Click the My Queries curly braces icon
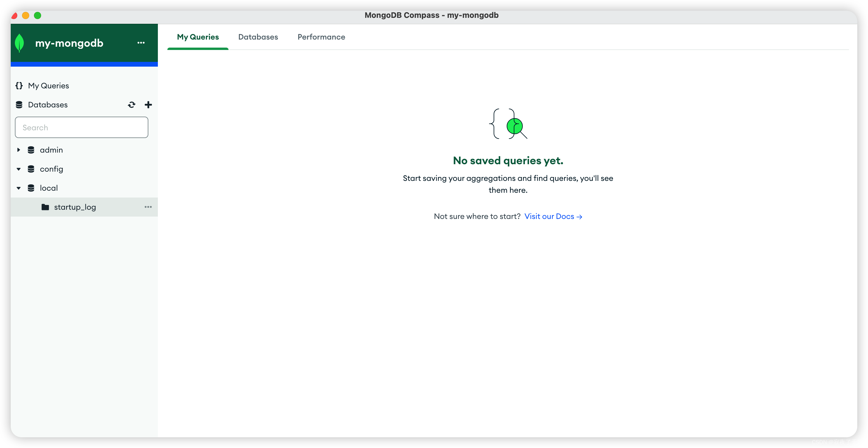Viewport: 868px width, 448px height. tap(19, 85)
